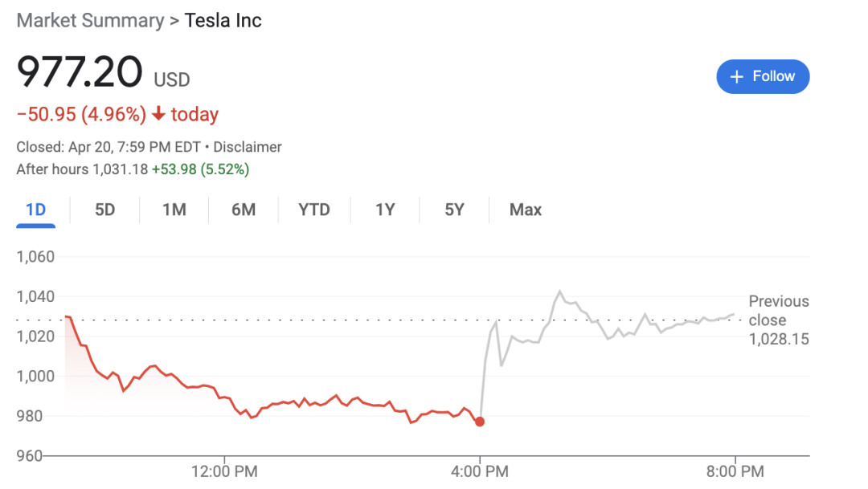The image size is (868, 489).
Task: Click the Follow button
Action: point(763,76)
